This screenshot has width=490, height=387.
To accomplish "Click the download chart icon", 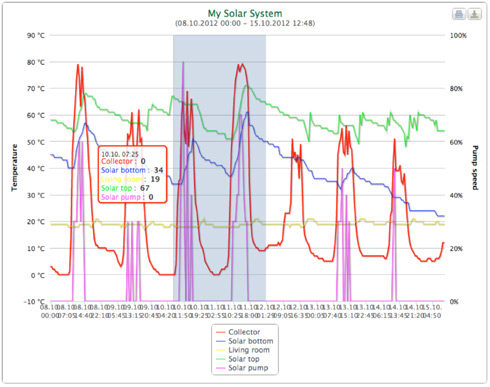I will 474,14.
